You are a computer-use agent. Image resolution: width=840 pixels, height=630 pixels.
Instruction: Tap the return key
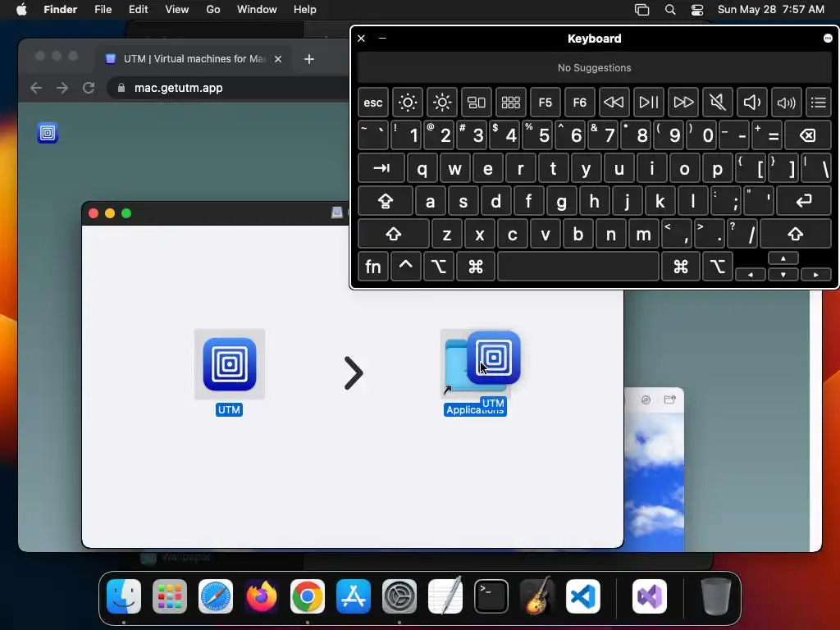coord(804,202)
